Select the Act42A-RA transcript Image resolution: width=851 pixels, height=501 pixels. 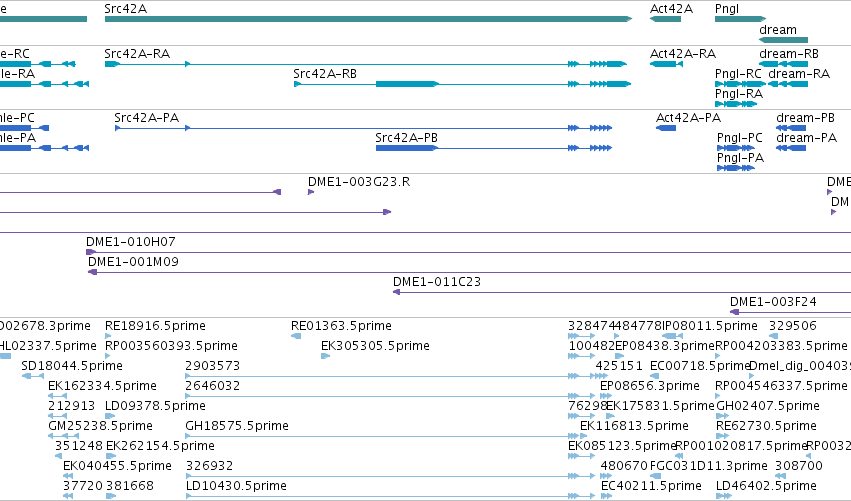[666, 64]
